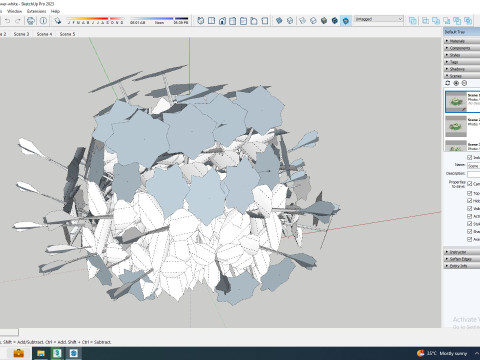This screenshot has width=480, height=360.
Task: Open the Untagged tag dropdown
Action: pyautogui.click(x=378, y=19)
